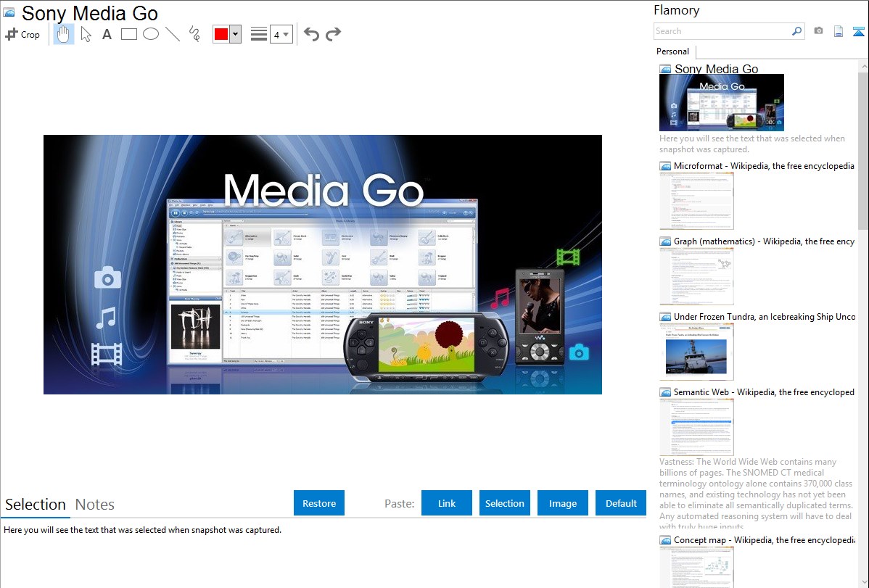Screen dimensions: 869x588
Task: Pick the ellipse shape tool
Action: [x=150, y=34]
